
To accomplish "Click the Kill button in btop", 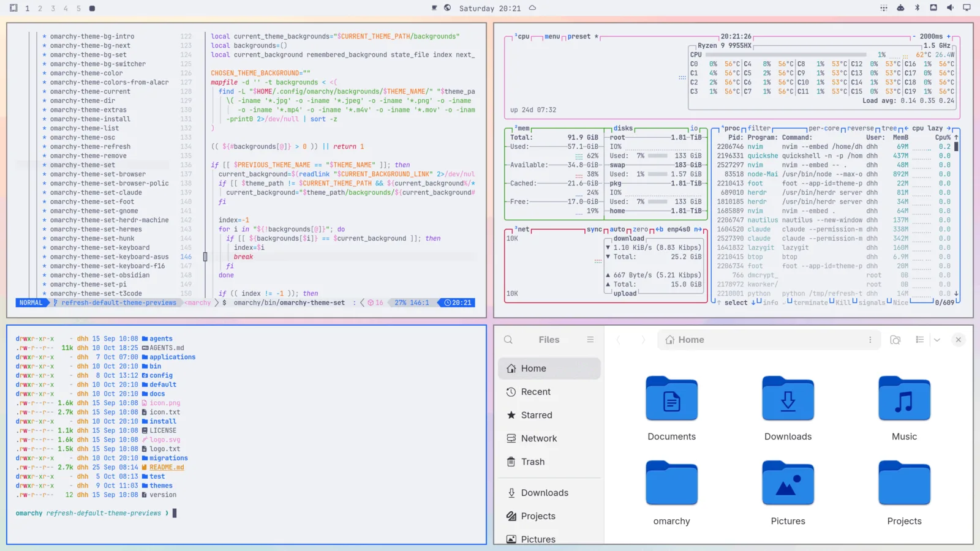I will click(843, 302).
